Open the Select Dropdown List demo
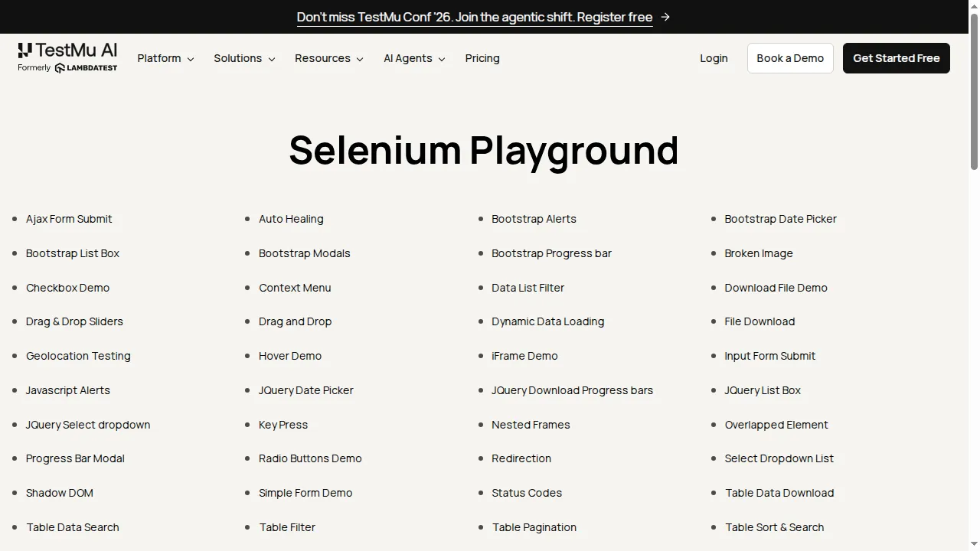The height and width of the screenshot is (551, 980). (779, 458)
